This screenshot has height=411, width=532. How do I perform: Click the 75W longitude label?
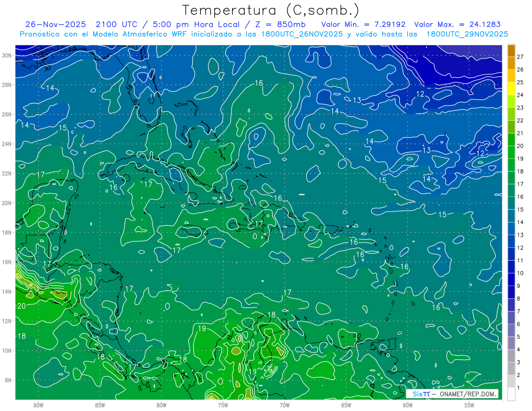[223, 405]
